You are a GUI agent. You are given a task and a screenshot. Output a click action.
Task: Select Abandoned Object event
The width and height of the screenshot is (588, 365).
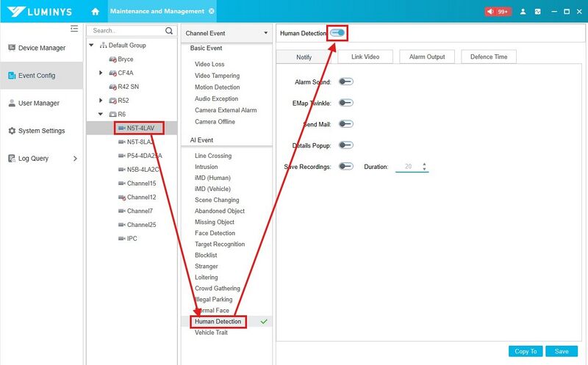(220, 211)
